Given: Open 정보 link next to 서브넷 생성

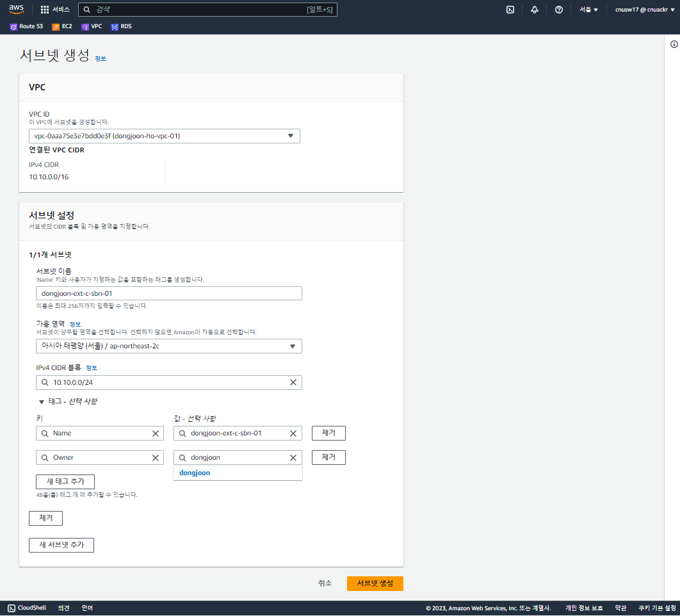Looking at the screenshot, I should (x=100, y=58).
